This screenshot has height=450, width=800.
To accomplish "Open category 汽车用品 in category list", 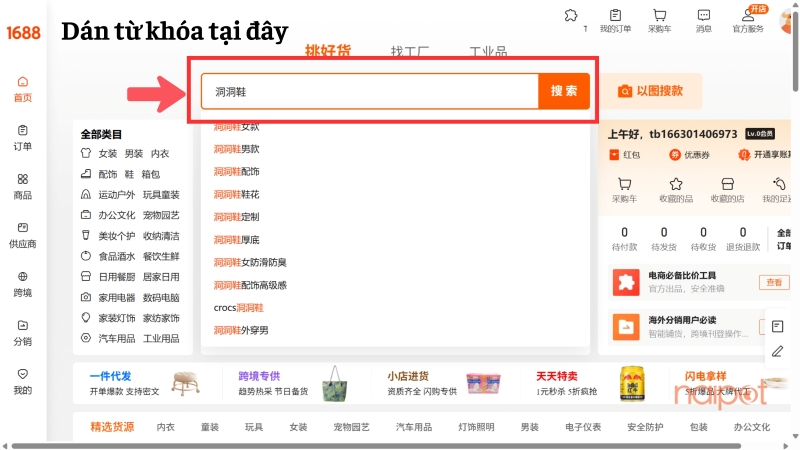I will (x=117, y=338).
